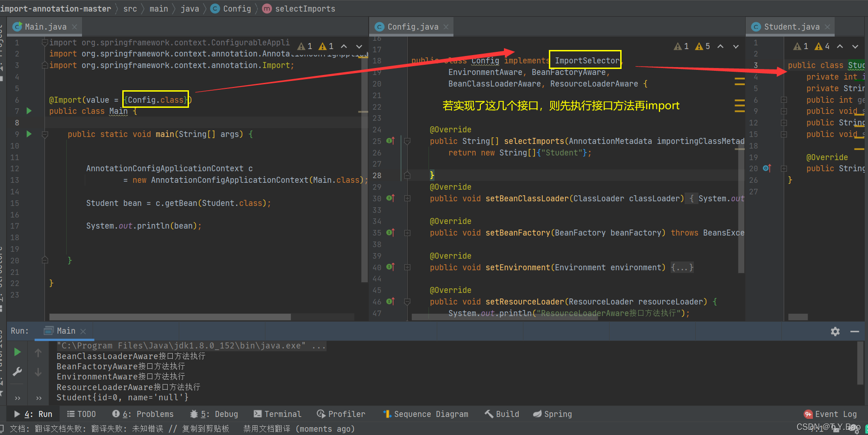Open run configuration with the wrench icon
The height and width of the screenshot is (435, 868).
(x=17, y=372)
